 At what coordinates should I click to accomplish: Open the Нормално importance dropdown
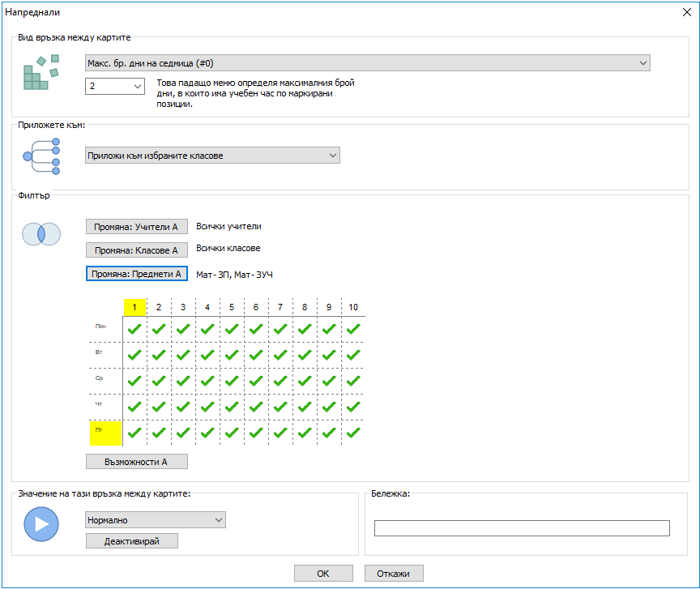click(155, 520)
